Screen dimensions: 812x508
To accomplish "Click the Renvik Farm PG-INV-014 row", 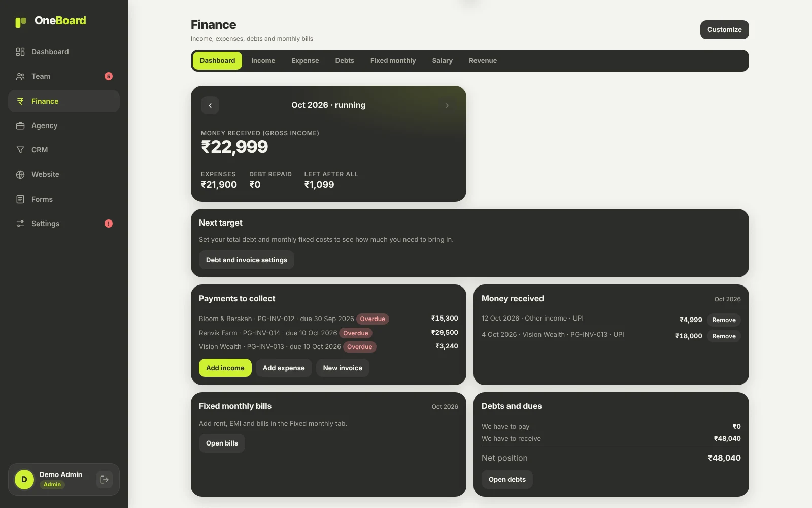I will coord(328,333).
